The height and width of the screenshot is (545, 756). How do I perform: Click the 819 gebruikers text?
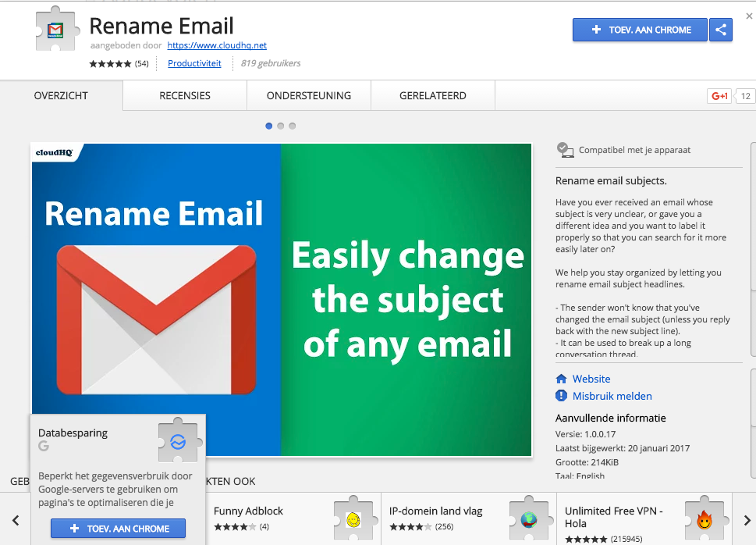pyautogui.click(x=271, y=63)
